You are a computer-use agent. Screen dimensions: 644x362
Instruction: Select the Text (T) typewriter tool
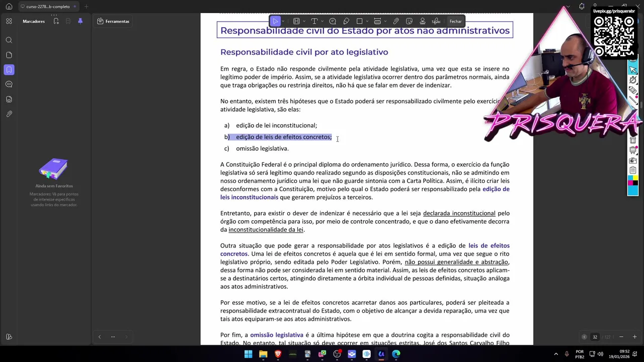pyautogui.click(x=314, y=21)
